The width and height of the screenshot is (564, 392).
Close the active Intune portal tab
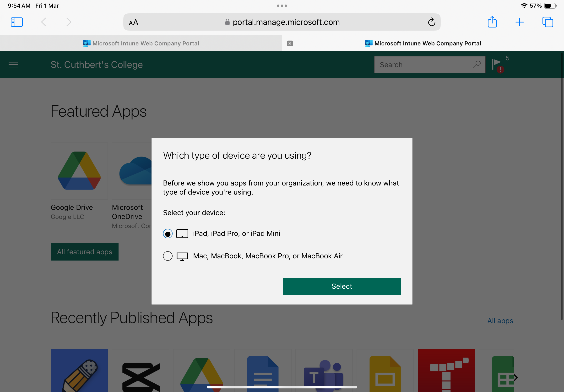point(290,44)
